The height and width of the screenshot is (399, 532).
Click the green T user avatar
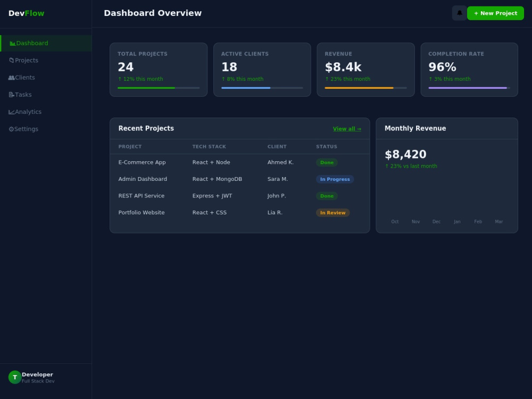coord(15,377)
